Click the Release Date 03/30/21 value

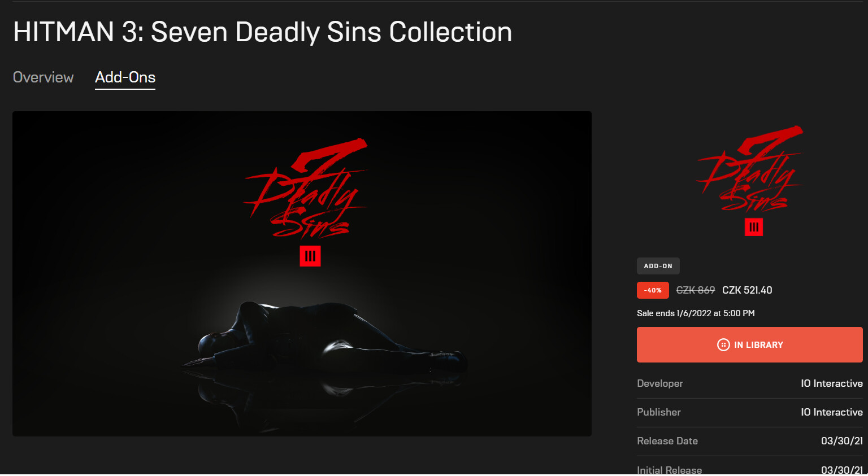(x=842, y=441)
